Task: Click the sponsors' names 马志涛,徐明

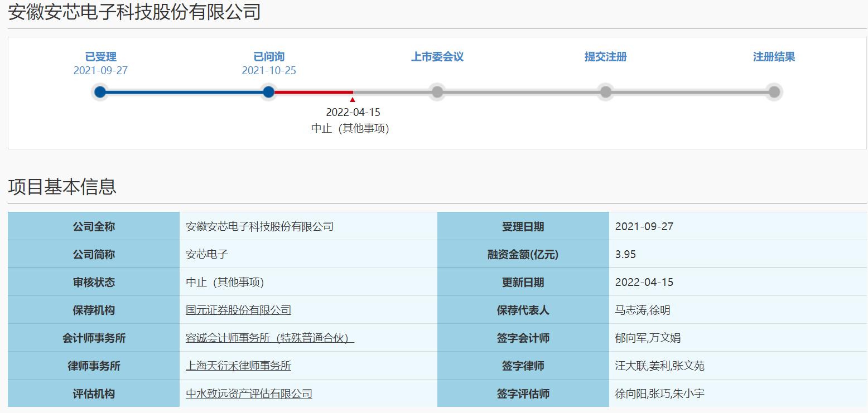Action: click(x=643, y=310)
